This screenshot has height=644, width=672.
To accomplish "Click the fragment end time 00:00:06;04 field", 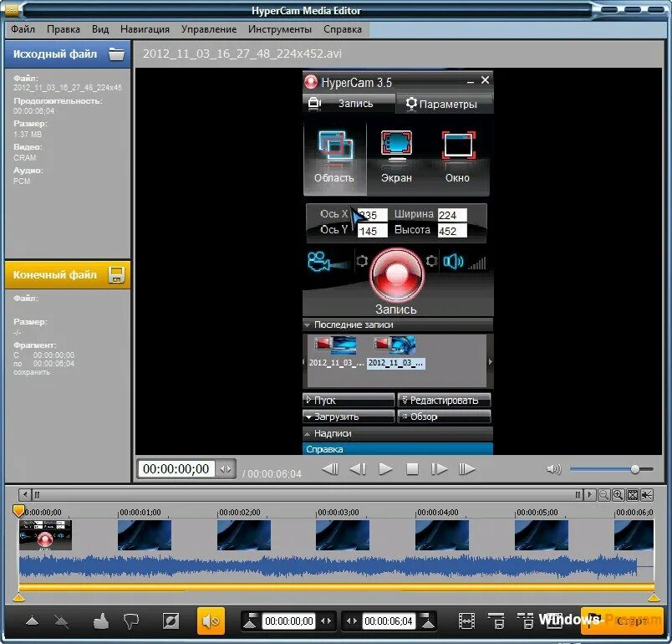I will tap(389, 621).
